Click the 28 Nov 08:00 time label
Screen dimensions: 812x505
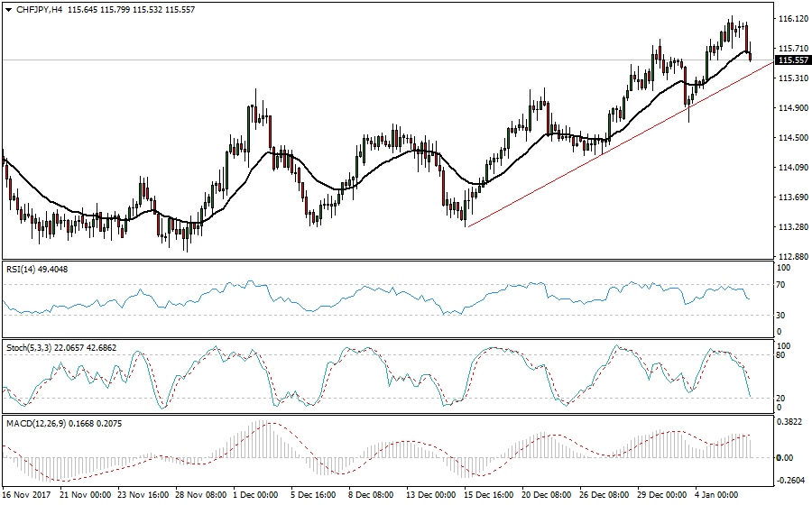201,495
